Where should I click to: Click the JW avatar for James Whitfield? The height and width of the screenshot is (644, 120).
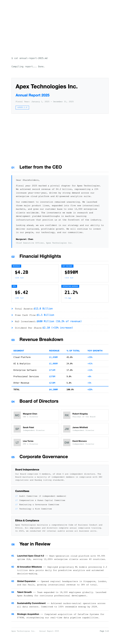[67, 429]
